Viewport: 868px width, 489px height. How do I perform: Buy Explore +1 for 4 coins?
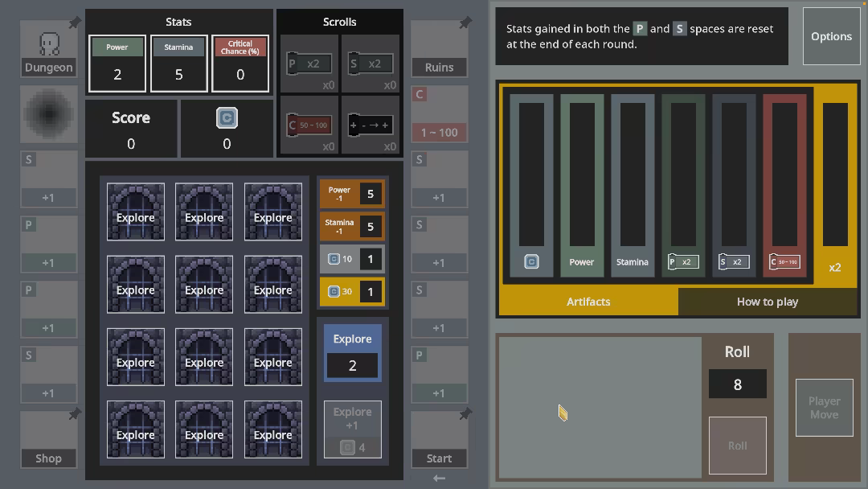(353, 429)
